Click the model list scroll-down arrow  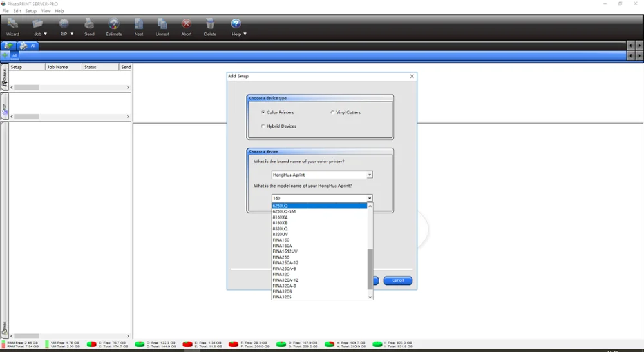click(x=370, y=297)
